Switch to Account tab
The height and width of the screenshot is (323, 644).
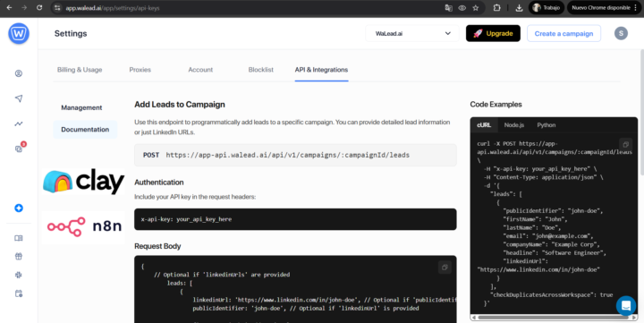(x=200, y=70)
